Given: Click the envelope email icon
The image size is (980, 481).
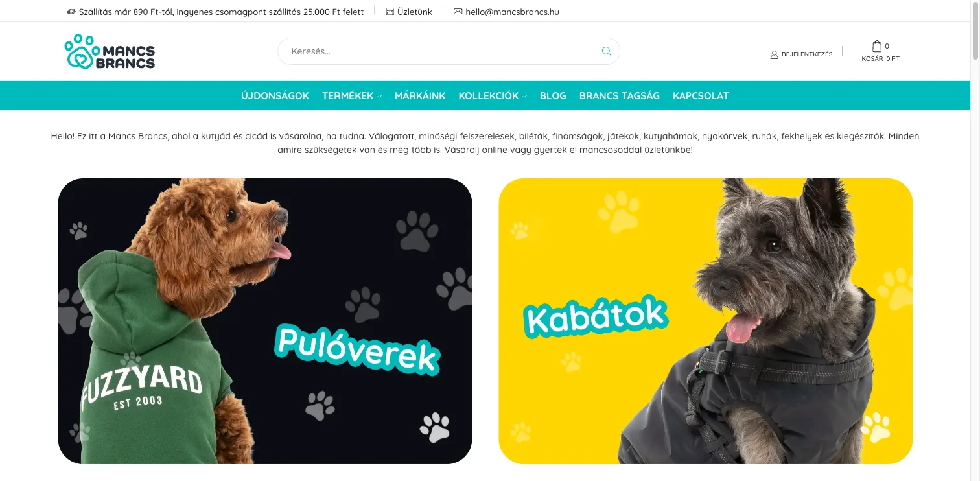Looking at the screenshot, I should [x=458, y=12].
